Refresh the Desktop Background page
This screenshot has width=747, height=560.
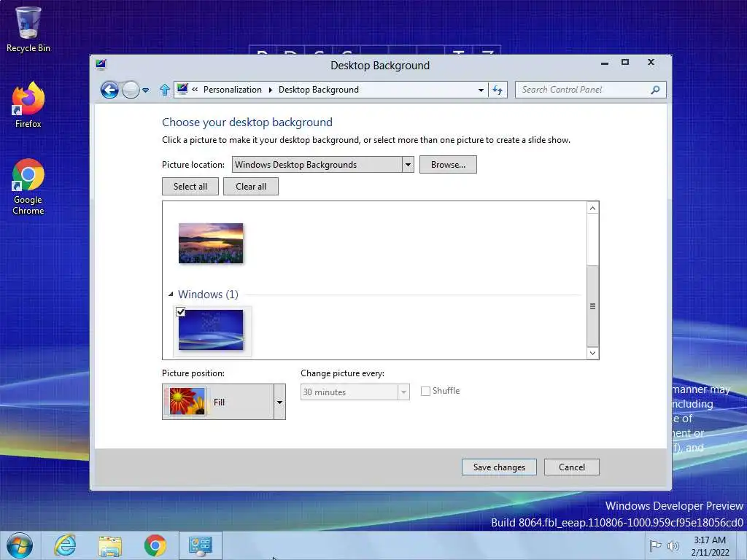tap(498, 90)
